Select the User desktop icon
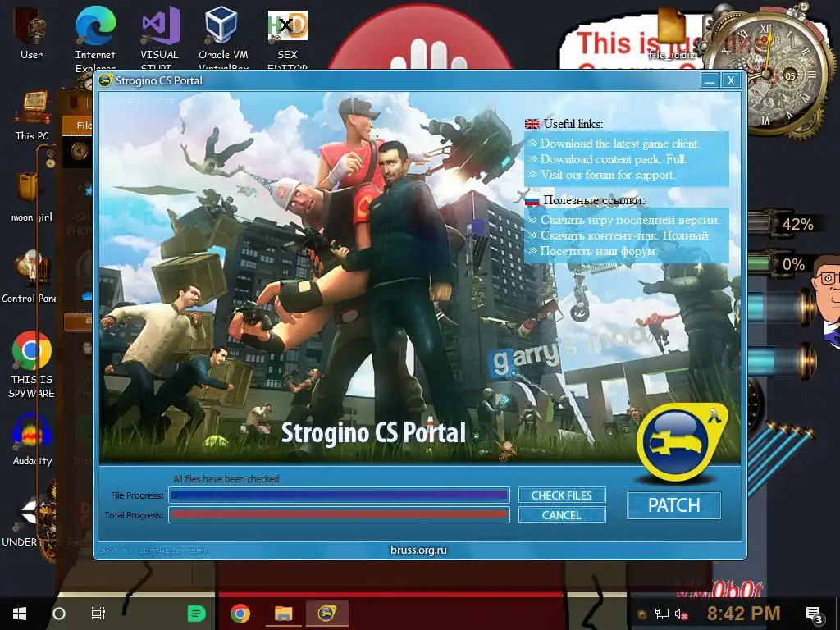This screenshot has height=630, width=840. click(31, 33)
